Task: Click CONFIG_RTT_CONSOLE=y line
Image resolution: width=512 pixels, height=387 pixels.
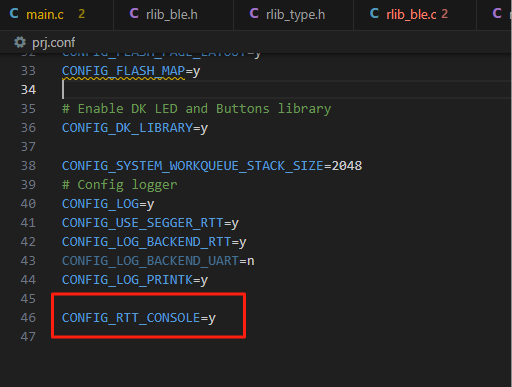Action: click(139, 318)
